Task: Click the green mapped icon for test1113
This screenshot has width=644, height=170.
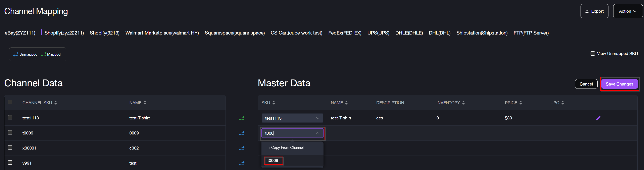Action: pos(242,118)
